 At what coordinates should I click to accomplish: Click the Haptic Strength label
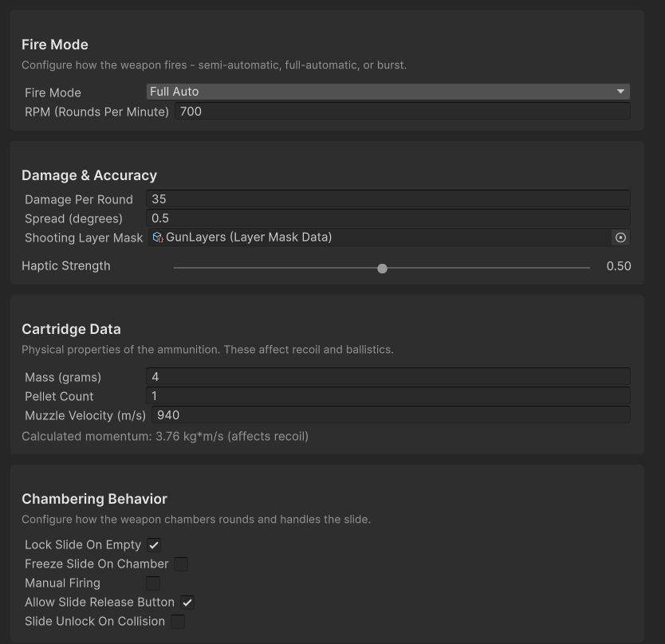coord(66,266)
